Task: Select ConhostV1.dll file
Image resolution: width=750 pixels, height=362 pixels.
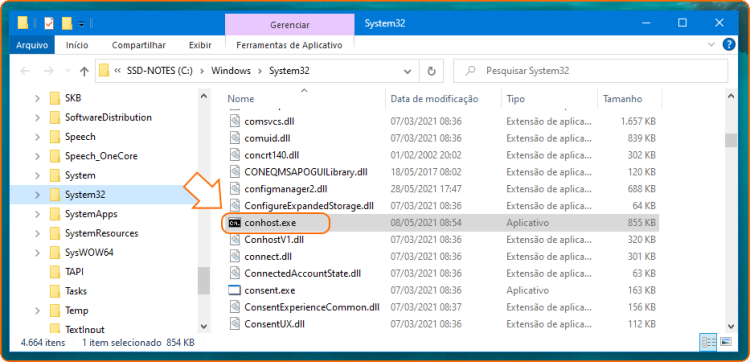Action: click(274, 239)
